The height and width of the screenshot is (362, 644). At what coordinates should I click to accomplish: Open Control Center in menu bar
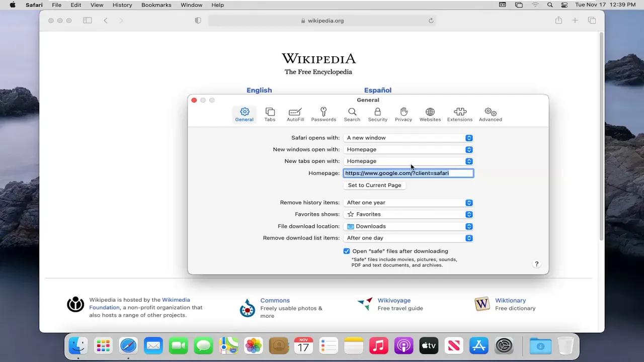[x=564, y=5]
